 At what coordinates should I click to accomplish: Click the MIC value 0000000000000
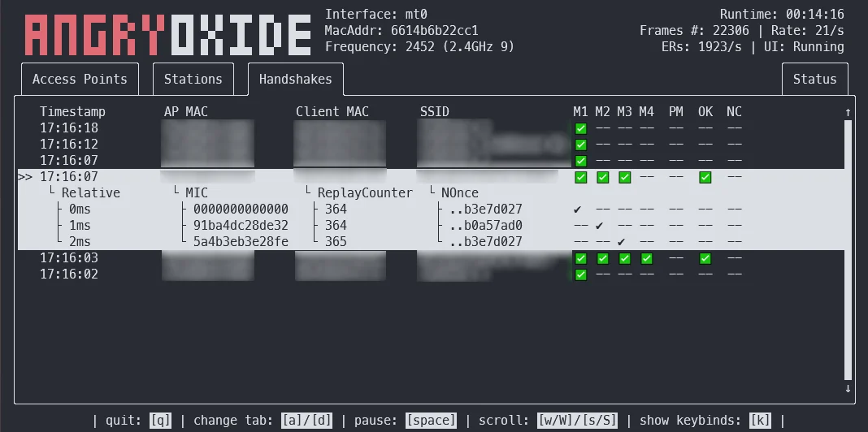(x=241, y=209)
